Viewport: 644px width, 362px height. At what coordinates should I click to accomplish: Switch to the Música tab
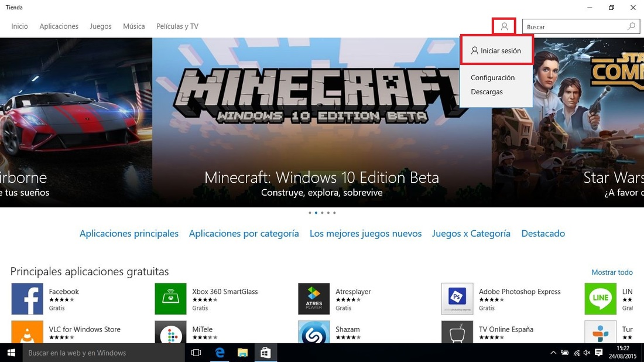pos(134,26)
